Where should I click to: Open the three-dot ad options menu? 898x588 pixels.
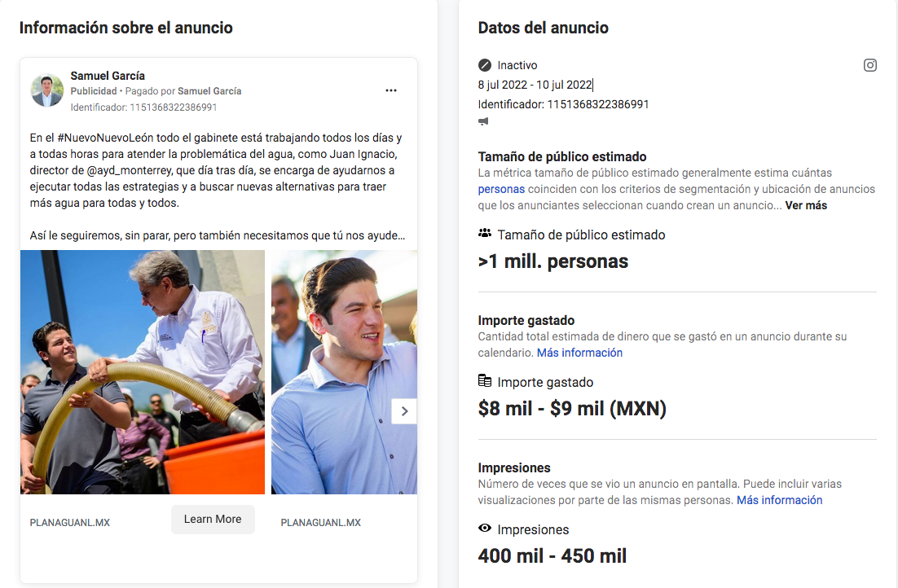pos(391,90)
